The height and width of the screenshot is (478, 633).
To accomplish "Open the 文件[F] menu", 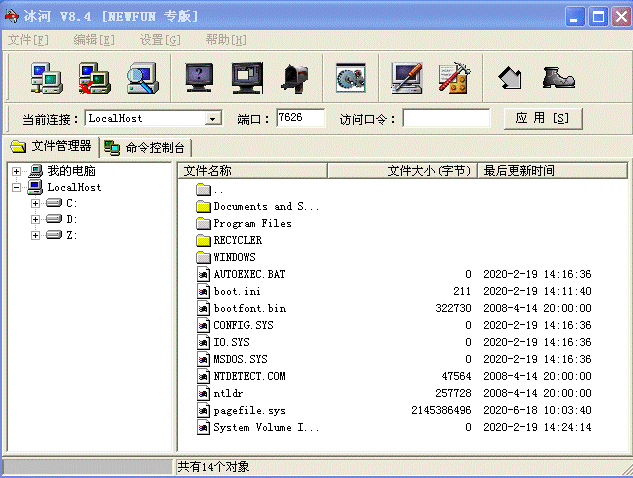I will 28,40.
